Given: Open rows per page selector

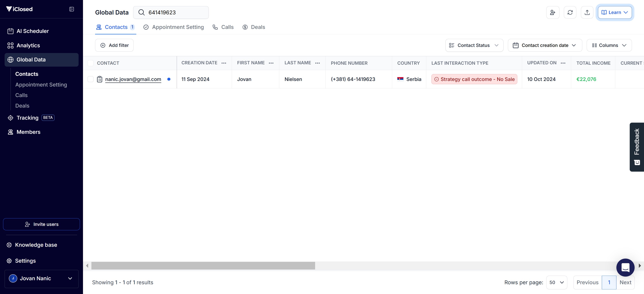Looking at the screenshot, I should click(556, 282).
